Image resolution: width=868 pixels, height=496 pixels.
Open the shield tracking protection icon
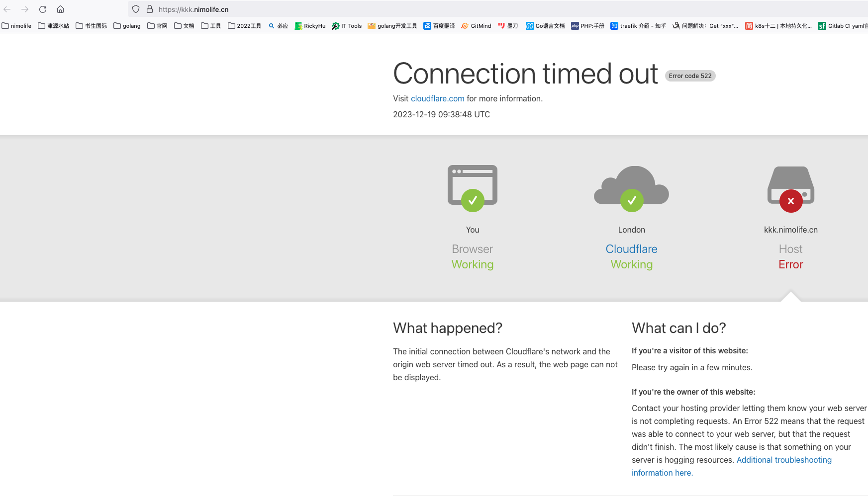(x=136, y=9)
